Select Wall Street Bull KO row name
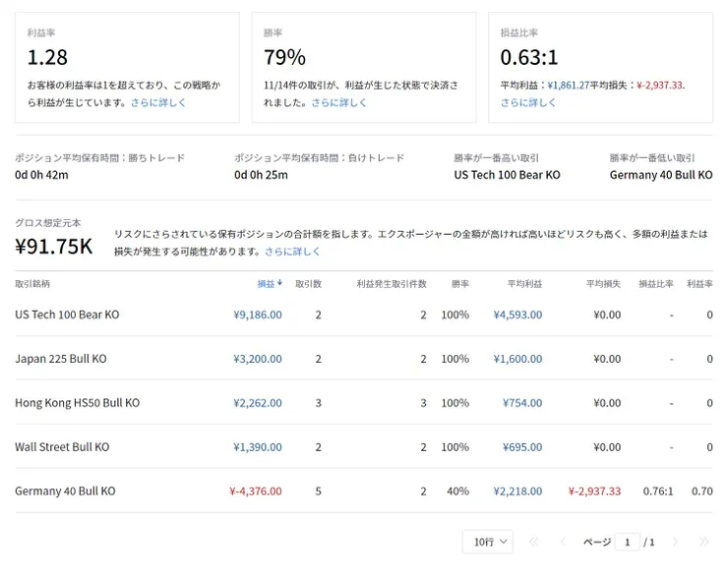728x576 pixels. pos(62,447)
